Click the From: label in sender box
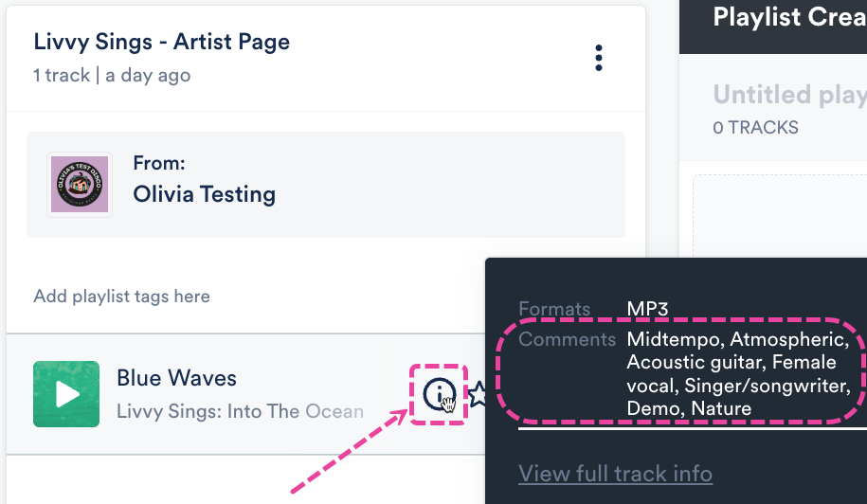867x504 pixels. coord(159,163)
